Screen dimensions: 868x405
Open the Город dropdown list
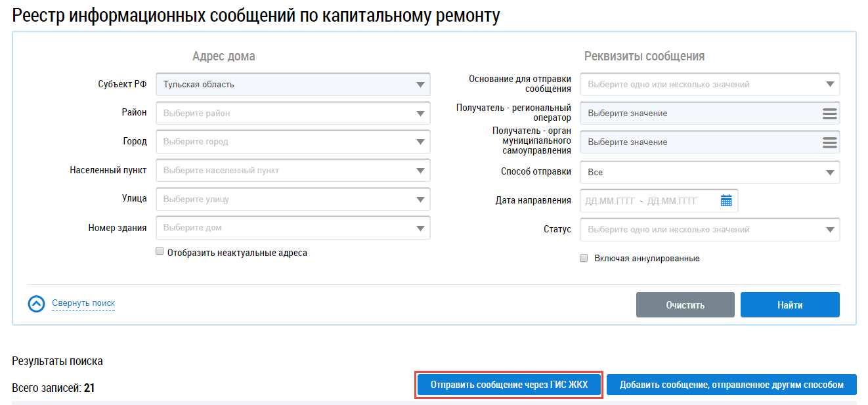[x=293, y=142]
